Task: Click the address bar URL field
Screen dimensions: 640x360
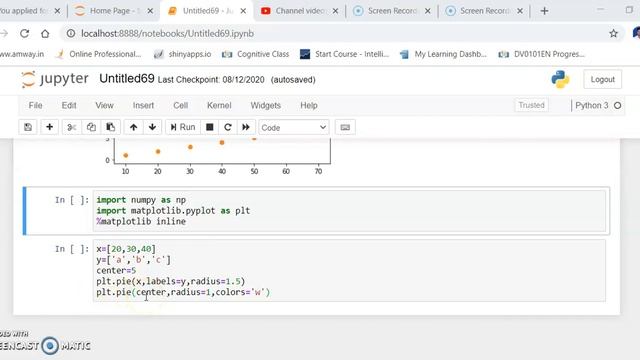Action: (x=343, y=33)
